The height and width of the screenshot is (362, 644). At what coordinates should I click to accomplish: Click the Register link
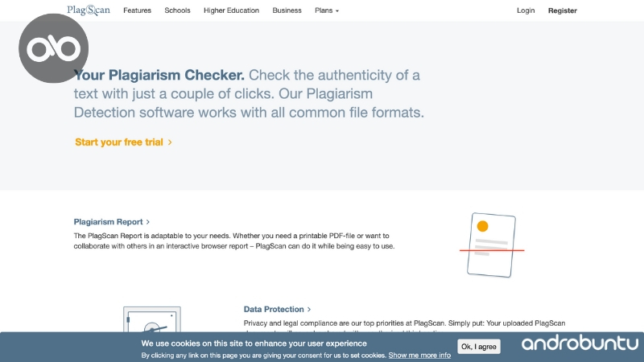click(x=562, y=10)
